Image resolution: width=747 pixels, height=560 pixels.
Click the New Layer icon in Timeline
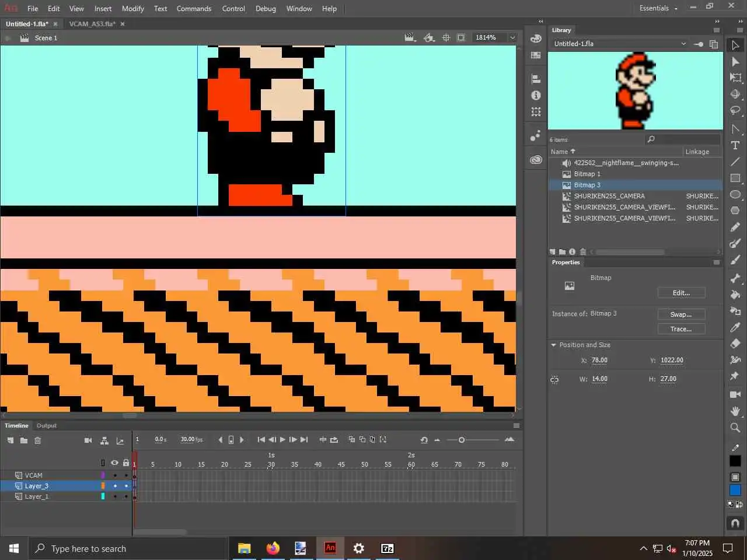(x=11, y=440)
